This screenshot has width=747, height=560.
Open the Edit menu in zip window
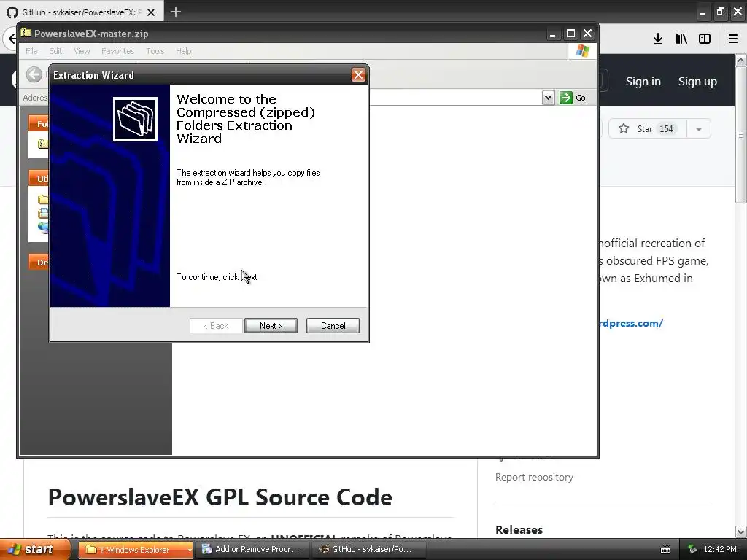pyautogui.click(x=55, y=51)
